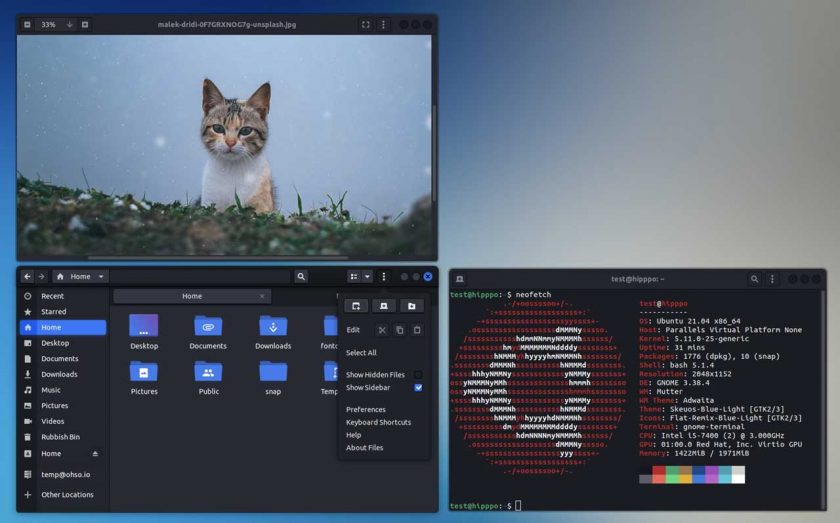Open the Documents folder icon
Viewport: 840px width, 523px height.
(x=208, y=326)
